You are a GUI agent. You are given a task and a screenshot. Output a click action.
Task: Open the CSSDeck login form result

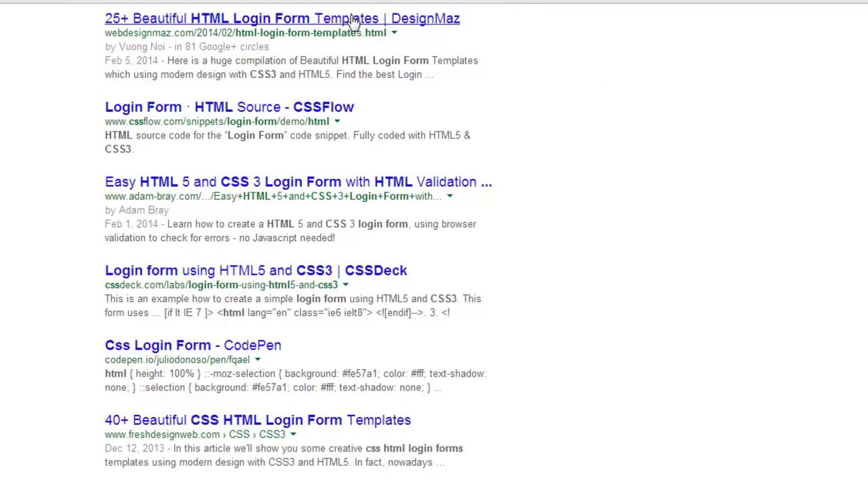(256, 270)
